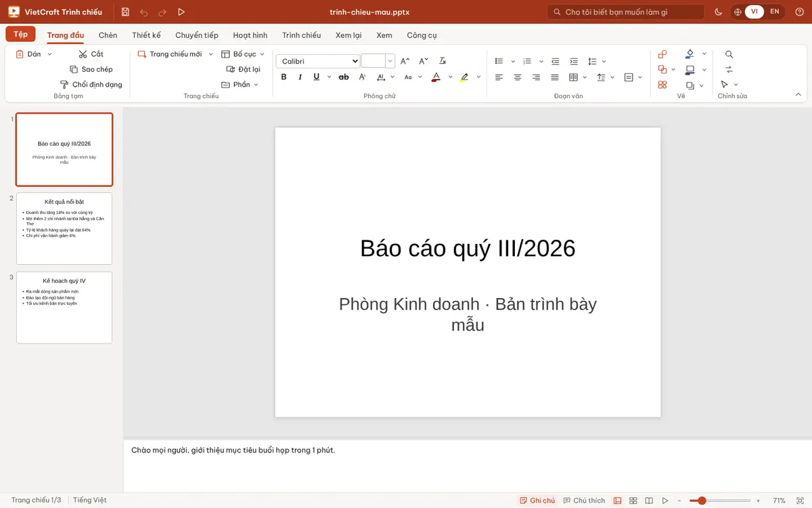This screenshot has height=508, width=812.
Task: Toggle strikethrough formatting
Action: 344,77
